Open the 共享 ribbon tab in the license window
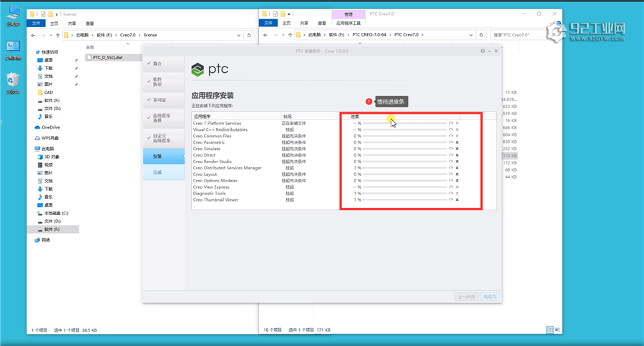Image resolution: width=644 pixels, height=346 pixels. click(72, 24)
